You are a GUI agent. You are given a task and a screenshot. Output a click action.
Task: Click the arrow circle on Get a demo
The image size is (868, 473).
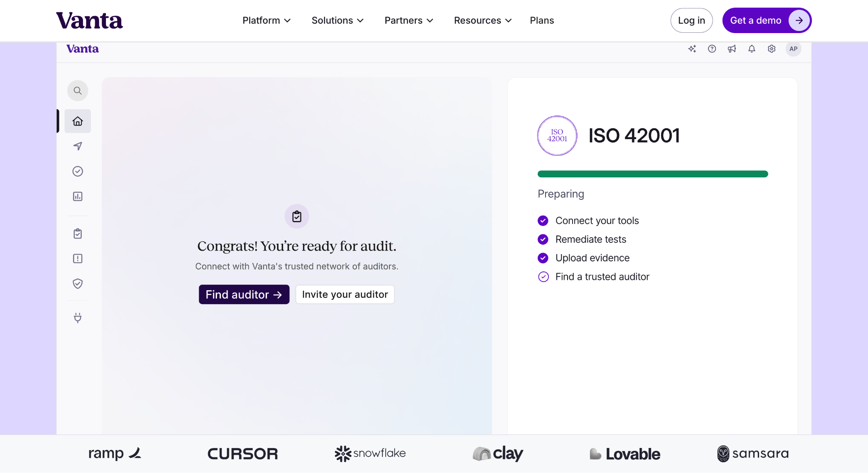tap(799, 20)
